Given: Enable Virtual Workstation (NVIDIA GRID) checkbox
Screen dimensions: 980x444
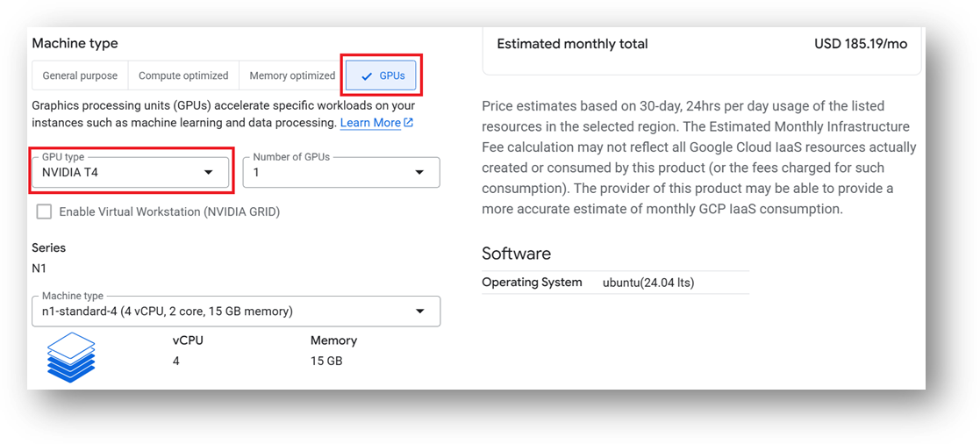Looking at the screenshot, I should 44,211.
